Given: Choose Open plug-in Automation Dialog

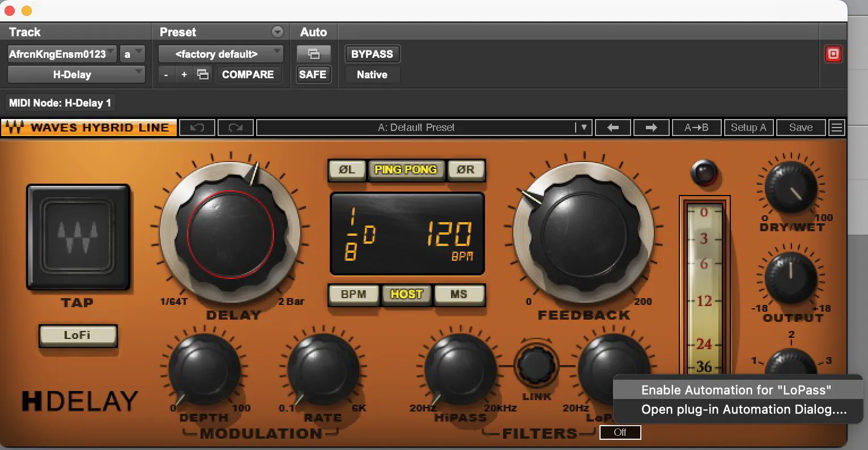Looking at the screenshot, I should click(x=736, y=409).
